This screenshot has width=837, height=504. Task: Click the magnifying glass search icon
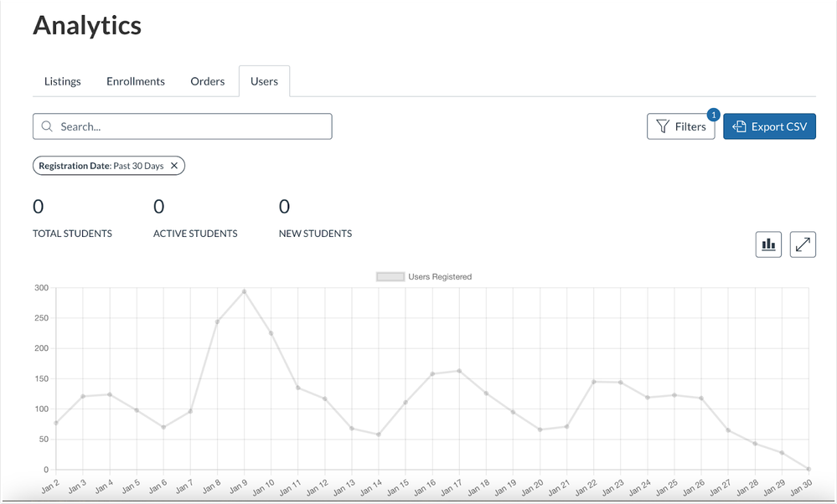[x=48, y=126]
